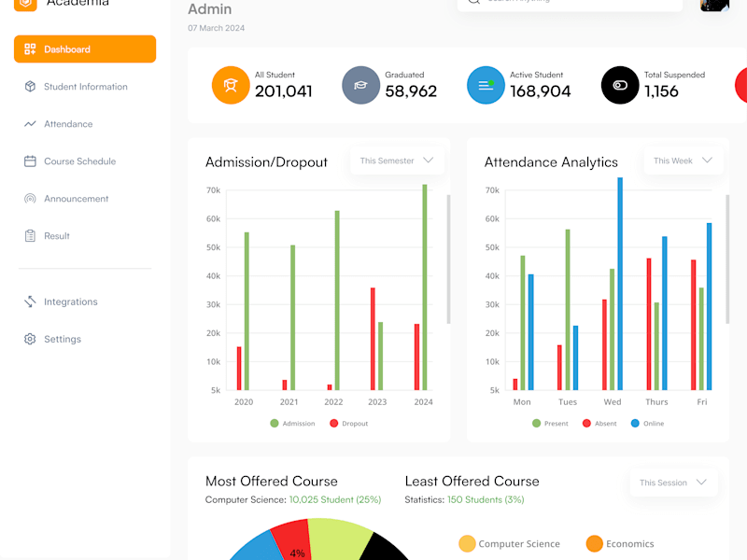This screenshot has width=747, height=560.
Task: Click the '150 Students (3%)' text
Action: pos(486,499)
